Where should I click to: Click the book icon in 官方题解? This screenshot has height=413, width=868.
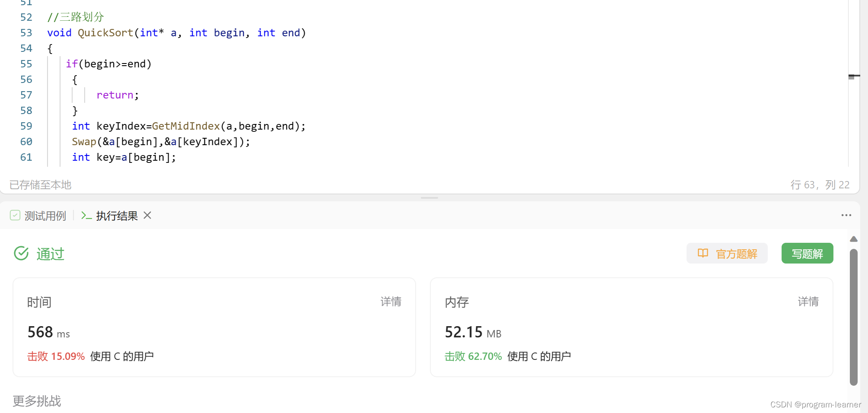[703, 253]
